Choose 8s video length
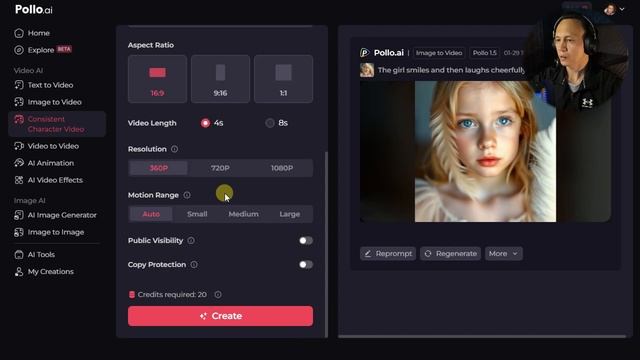 point(270,123)
